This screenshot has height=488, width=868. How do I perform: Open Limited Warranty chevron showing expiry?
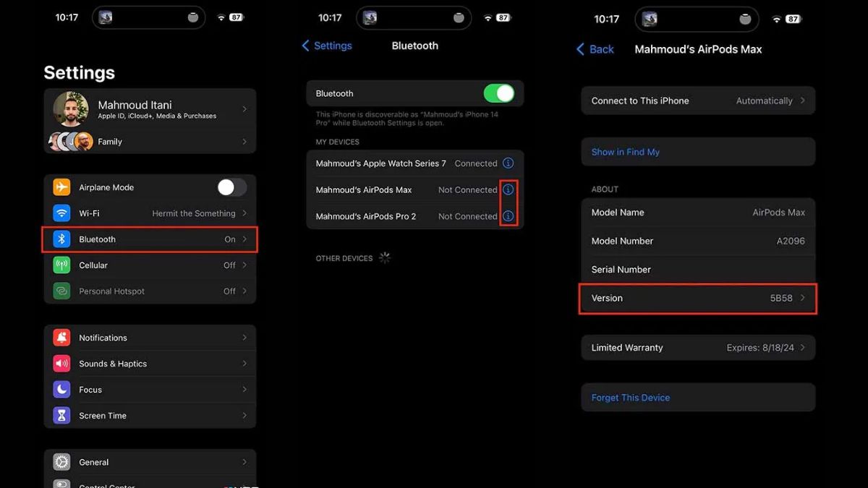point(802,348)
